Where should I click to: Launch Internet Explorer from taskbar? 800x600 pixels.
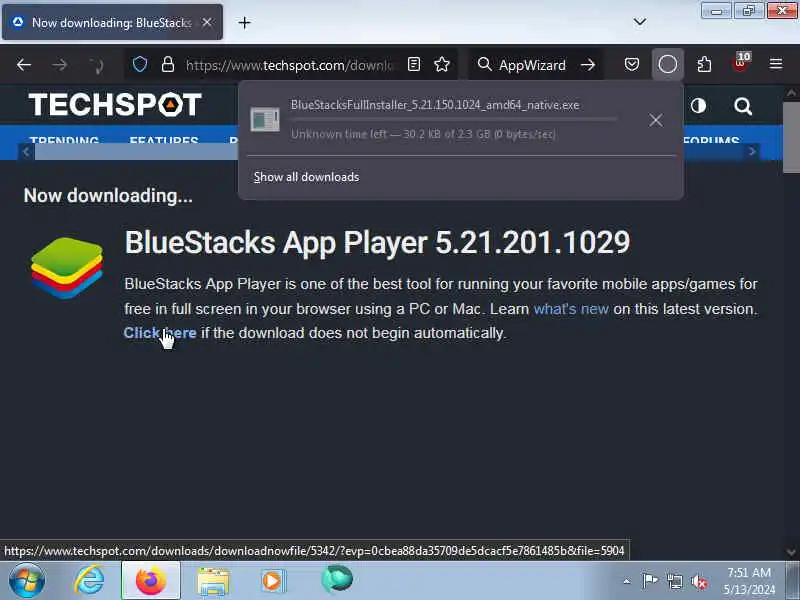tap(90, 581)
